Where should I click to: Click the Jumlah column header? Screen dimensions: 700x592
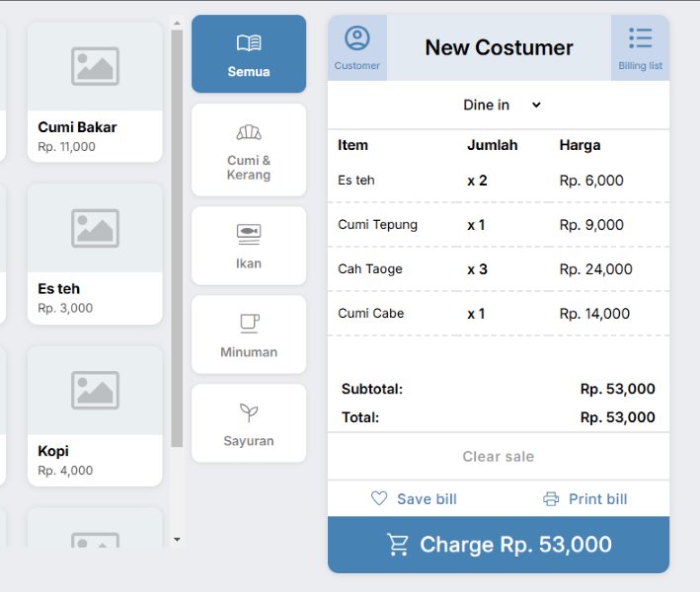pyautogui.click(x=493, y=145)
